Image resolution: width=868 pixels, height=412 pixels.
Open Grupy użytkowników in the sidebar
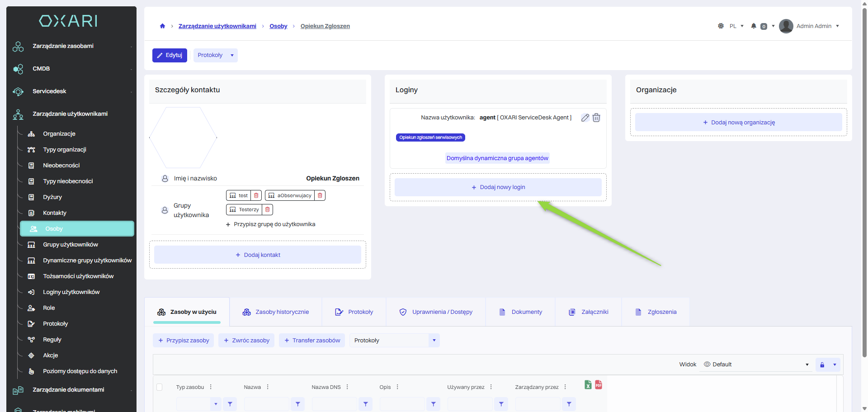pyautogui.click(x=71, y=245)
